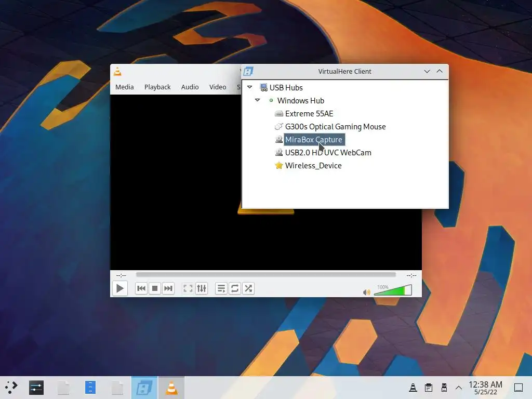Open the VLC system tray icon
This screenshot has width=532, height=399.
coord(413,388)
